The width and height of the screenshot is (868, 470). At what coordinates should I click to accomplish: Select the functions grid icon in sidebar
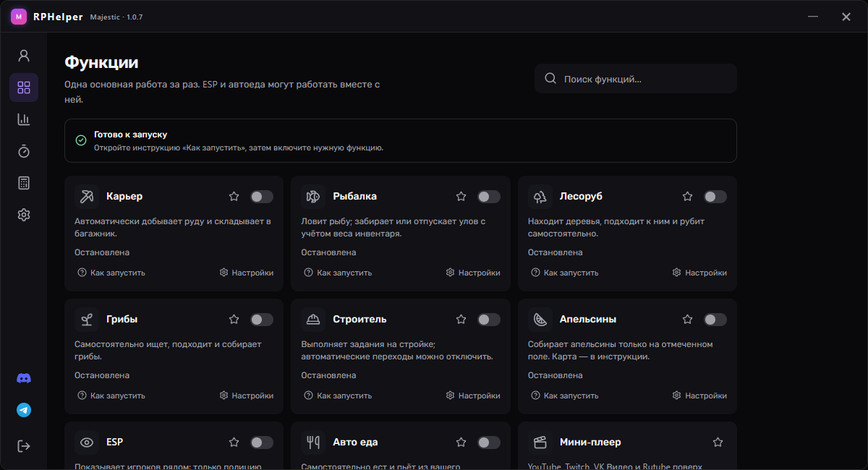[x=24, y=87]
